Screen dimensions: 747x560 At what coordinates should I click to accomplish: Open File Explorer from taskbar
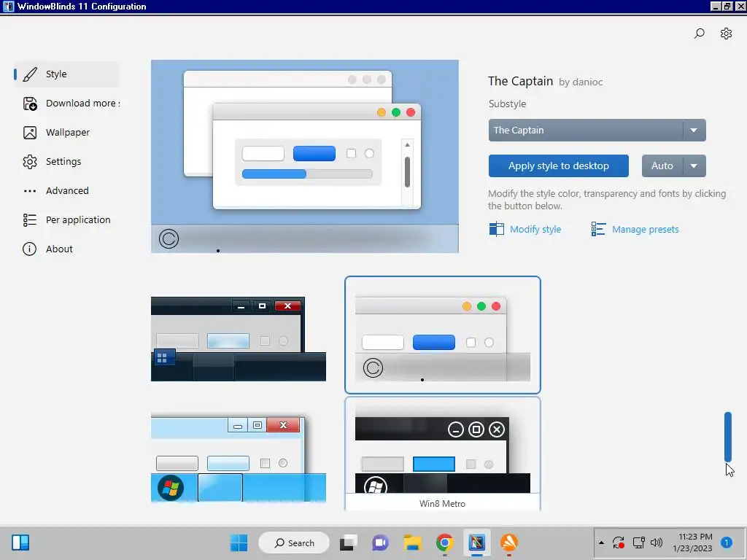click(412, 542)
